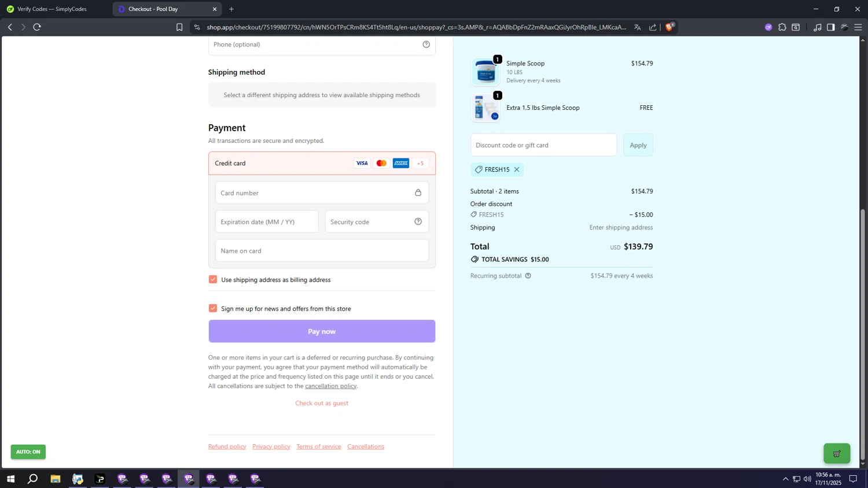This screenshot has height=488, width=868.
Task: Open the Cancellations footer link
Action: tap(366, 446)
